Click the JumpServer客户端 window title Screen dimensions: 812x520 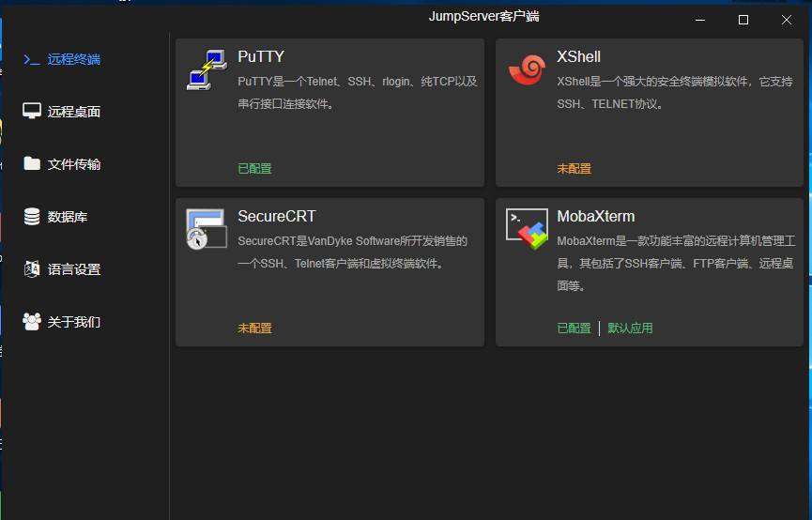[483, 17]
